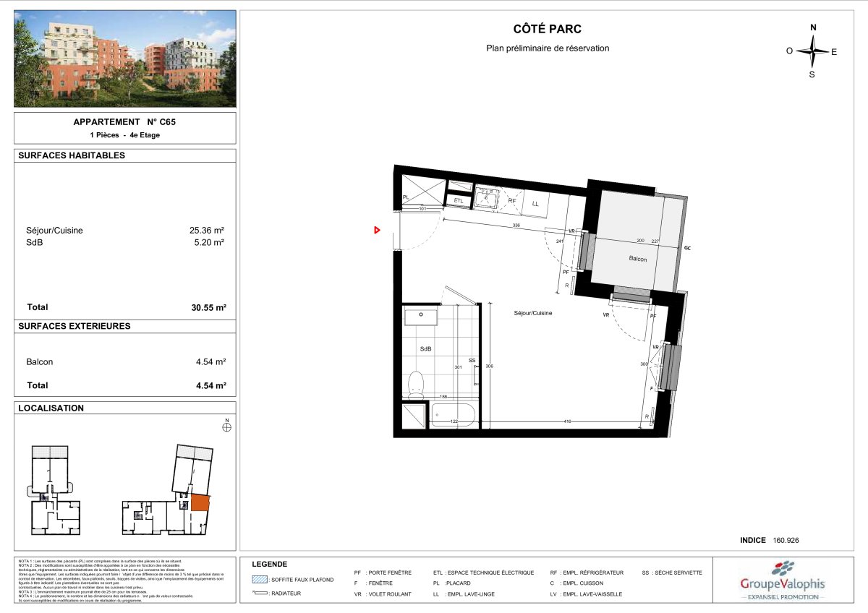Click the 'Séjour/Cuisine' label on the floor plan
Image resolution: width=868 pixels, height=613 pixels.
pos(533,313)
